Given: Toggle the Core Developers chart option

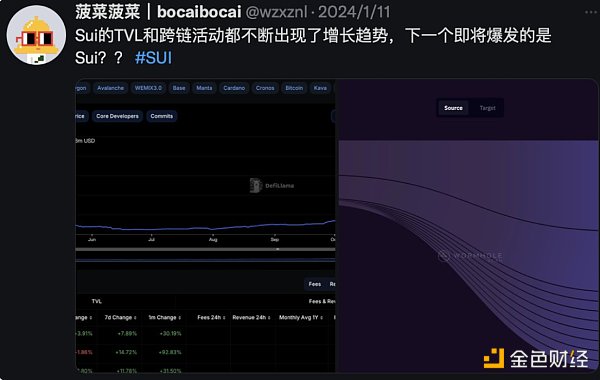Looking at the screenshot, I should click(x=117, y=116).
